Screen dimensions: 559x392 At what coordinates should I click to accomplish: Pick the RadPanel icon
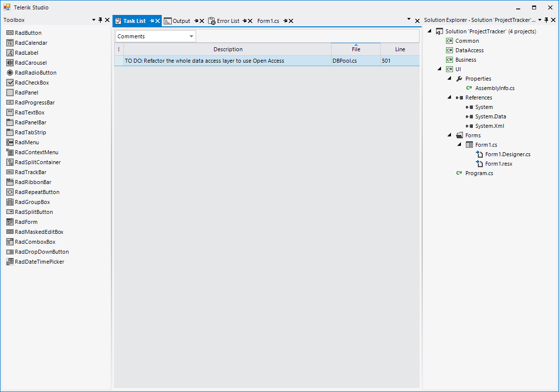point(10,93)
